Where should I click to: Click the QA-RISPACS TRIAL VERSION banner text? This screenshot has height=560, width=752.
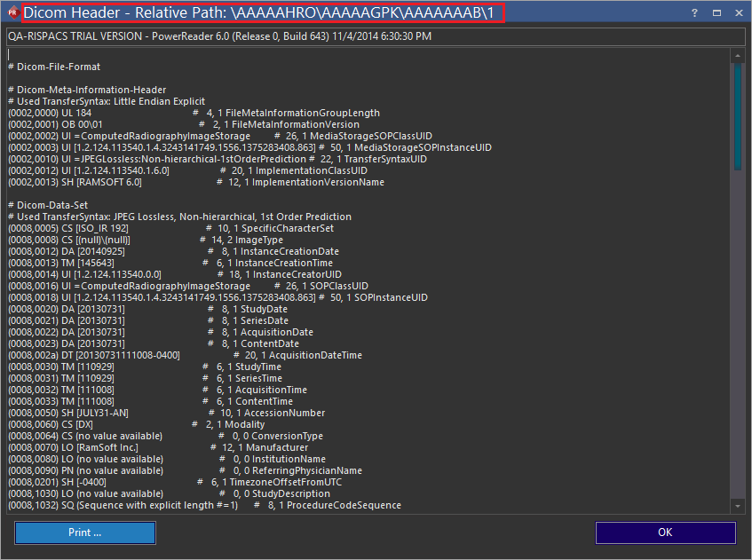tap(219, 36)
